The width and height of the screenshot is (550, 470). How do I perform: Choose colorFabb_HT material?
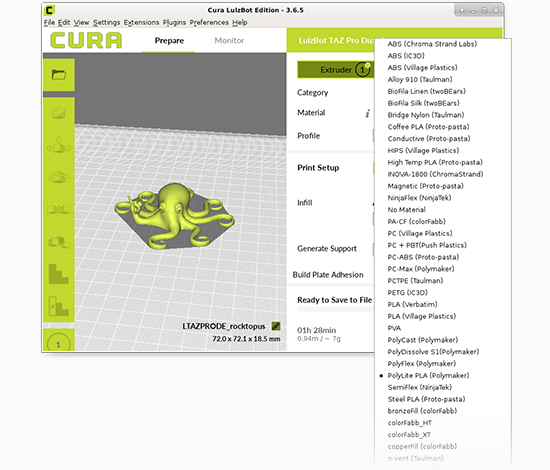[x=443, y=423]
